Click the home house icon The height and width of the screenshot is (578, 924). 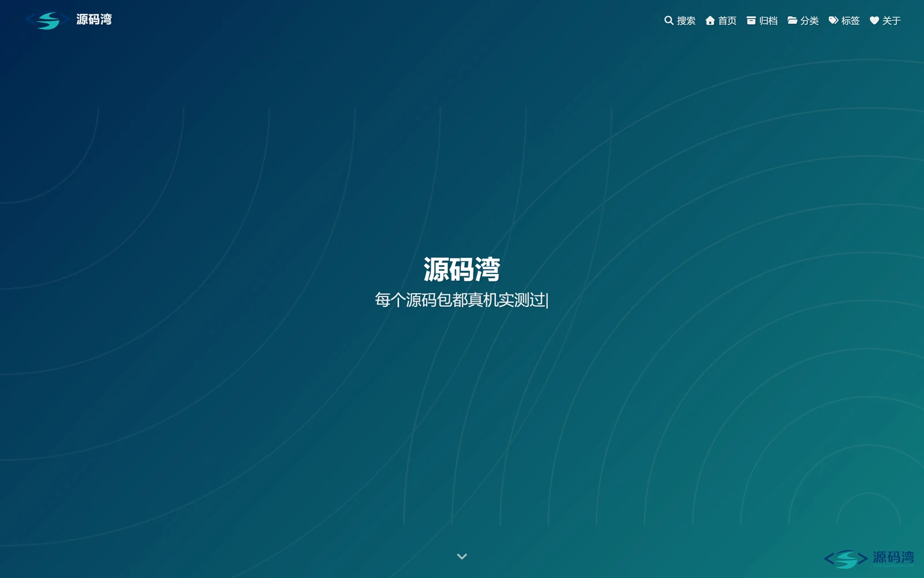pyautogui.click(x=710, y=20)
